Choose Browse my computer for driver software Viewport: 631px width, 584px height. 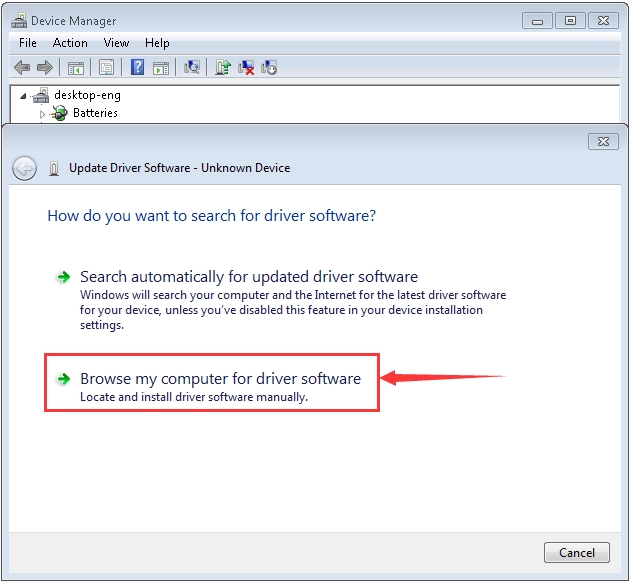[x=220, y=379]
